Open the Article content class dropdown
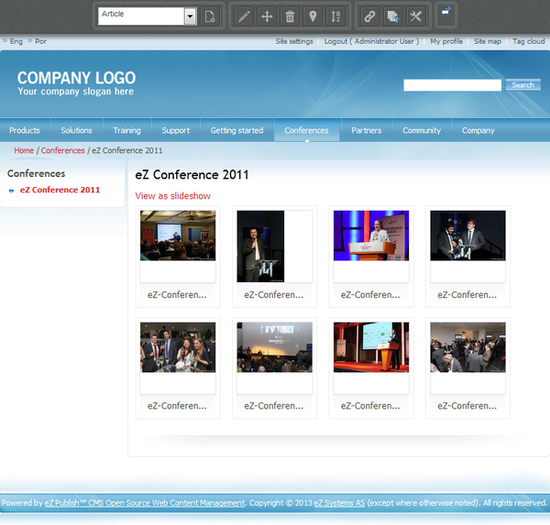The height and width of the screenshot is (525, 550). tap(147, 16)
